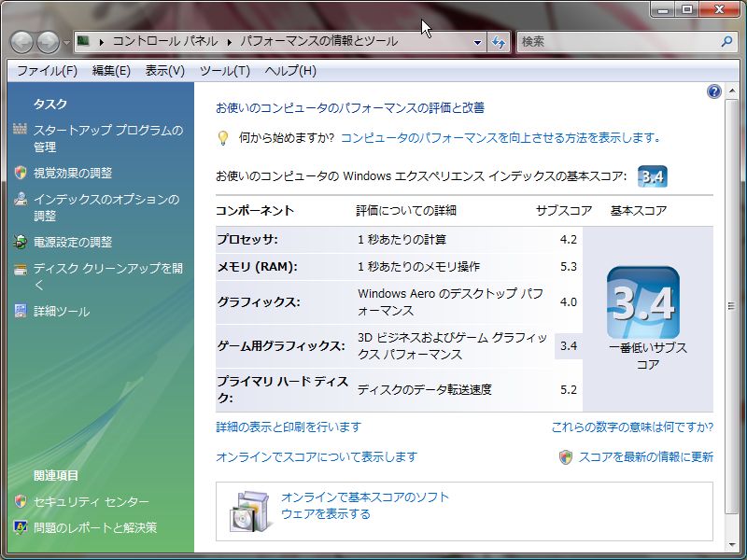Click the refresh button next to address bar

[x=499, y=42]
